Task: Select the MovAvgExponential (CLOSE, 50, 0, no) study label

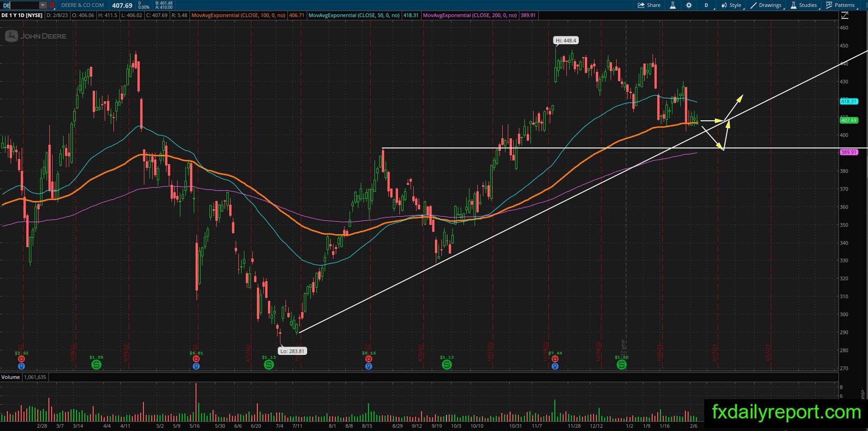Action: 354,15
